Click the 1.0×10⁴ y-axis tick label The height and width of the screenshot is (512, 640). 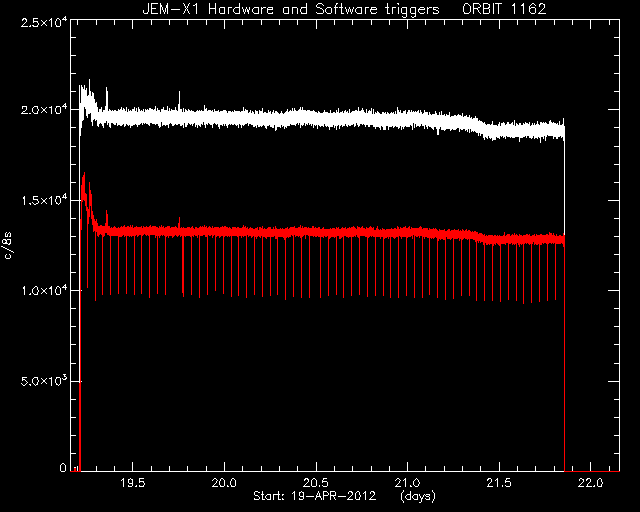pos(44,291)
